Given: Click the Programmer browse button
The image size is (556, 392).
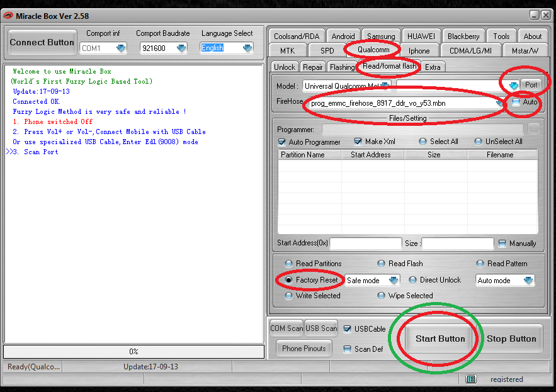Looking at the screenshot, I should [x=534, y=130].
